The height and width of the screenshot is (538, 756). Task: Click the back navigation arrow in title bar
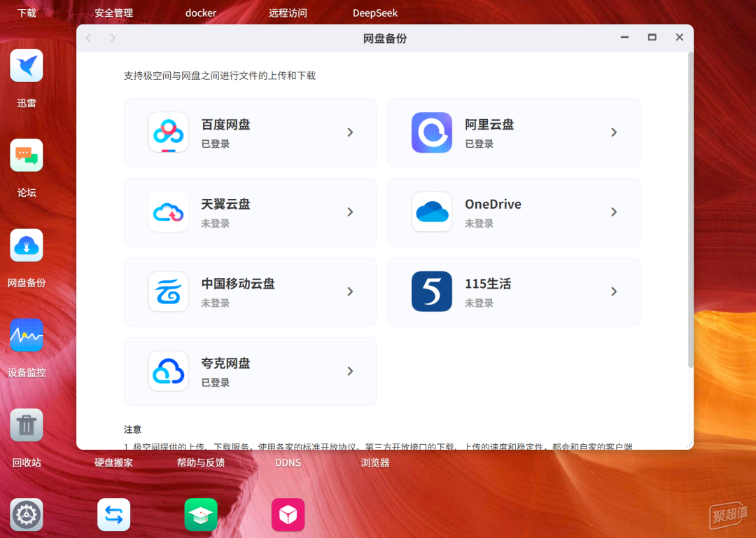pos(88,38)
